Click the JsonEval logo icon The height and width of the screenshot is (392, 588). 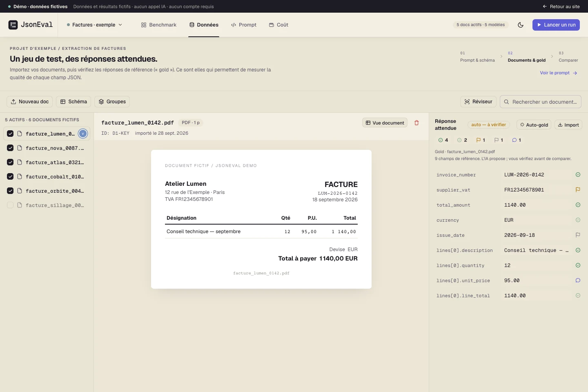[13, 25]
